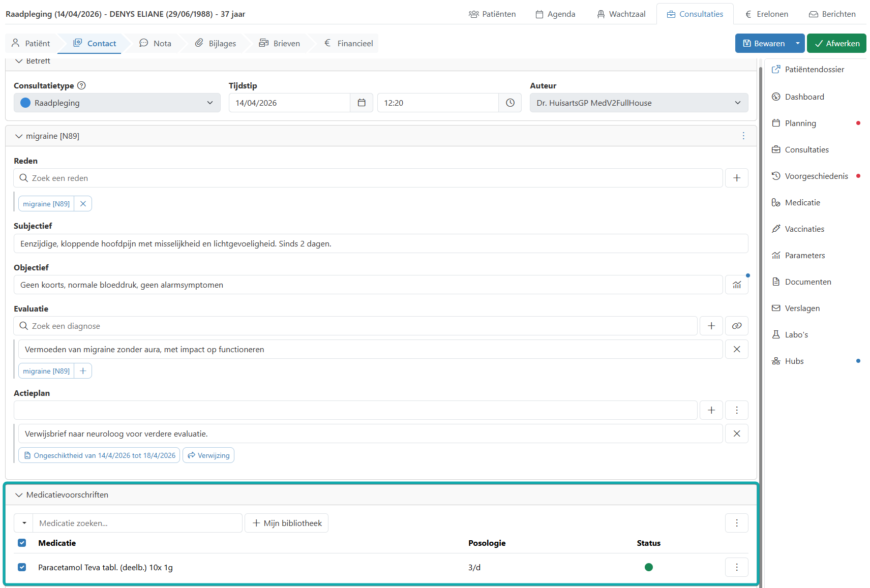Open Labo's in the right sidebar
Viewport: 870px width, 588px height.
coord(796,335)
